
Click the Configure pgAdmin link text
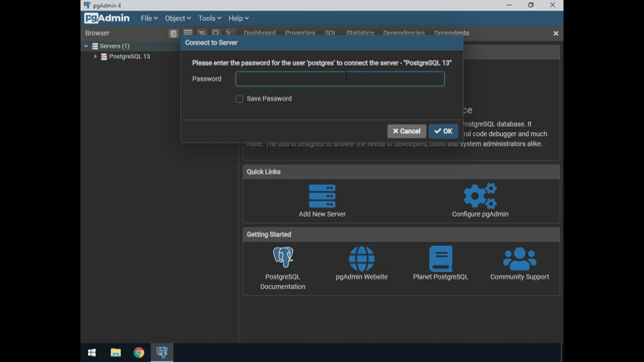(480, 214)
